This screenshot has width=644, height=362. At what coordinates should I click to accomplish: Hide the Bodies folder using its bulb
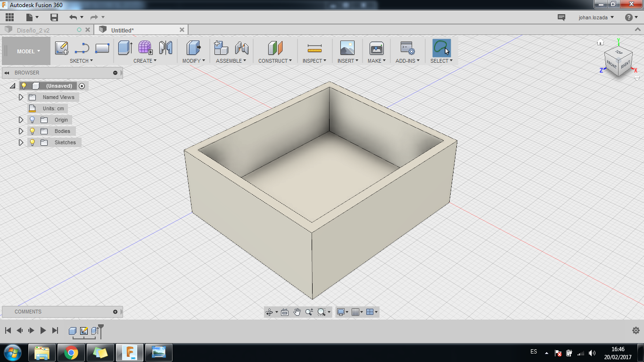coord(32,131)
